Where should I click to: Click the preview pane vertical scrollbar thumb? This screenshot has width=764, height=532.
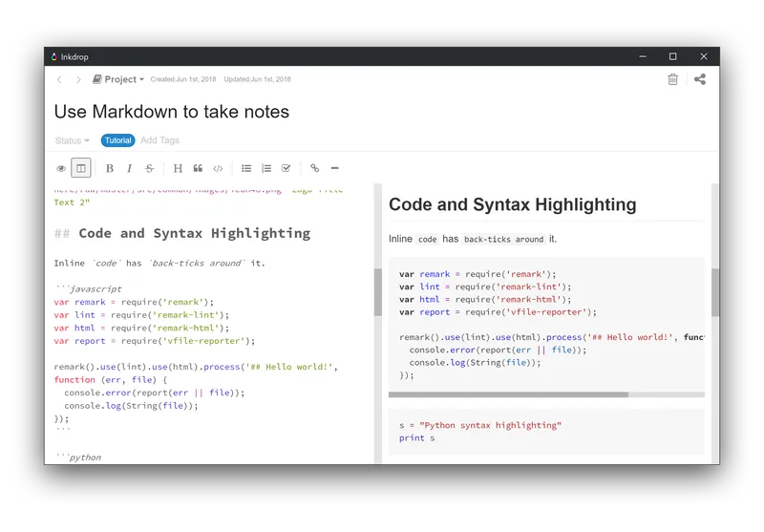point(714,292)
